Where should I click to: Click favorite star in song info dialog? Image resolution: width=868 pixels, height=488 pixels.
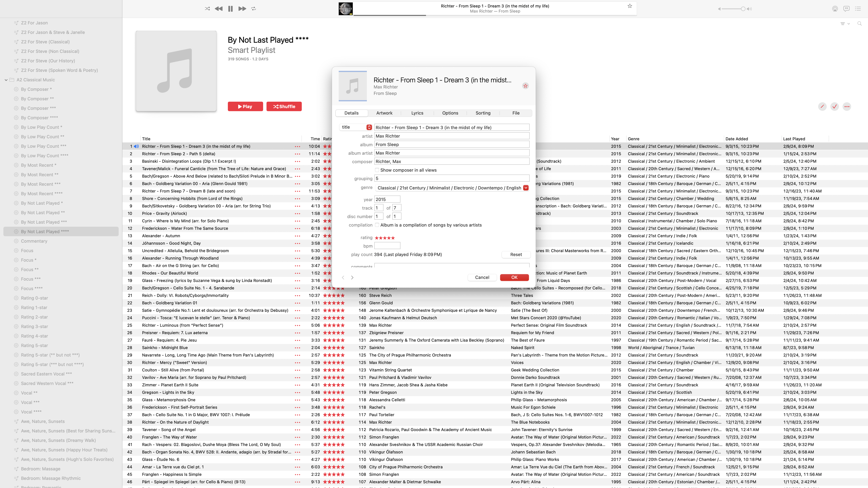point(525,86)
